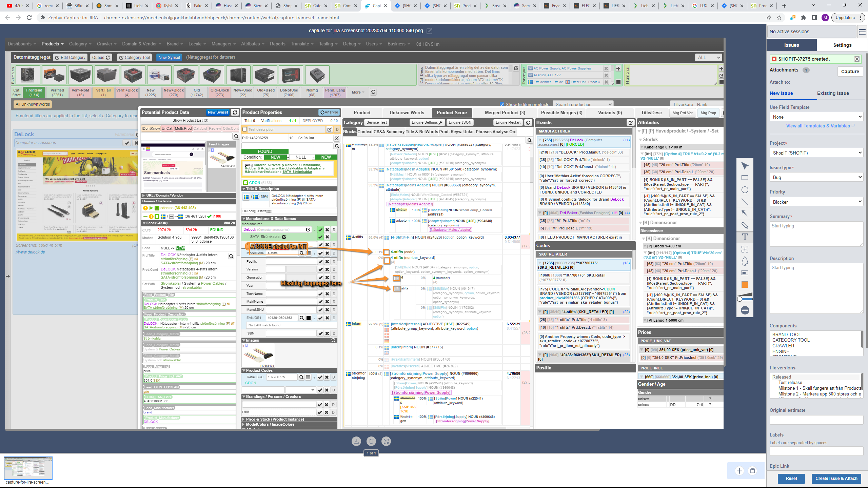Select the filled highlight box tool
Viewport: 868px width, 488px height.
745,273
